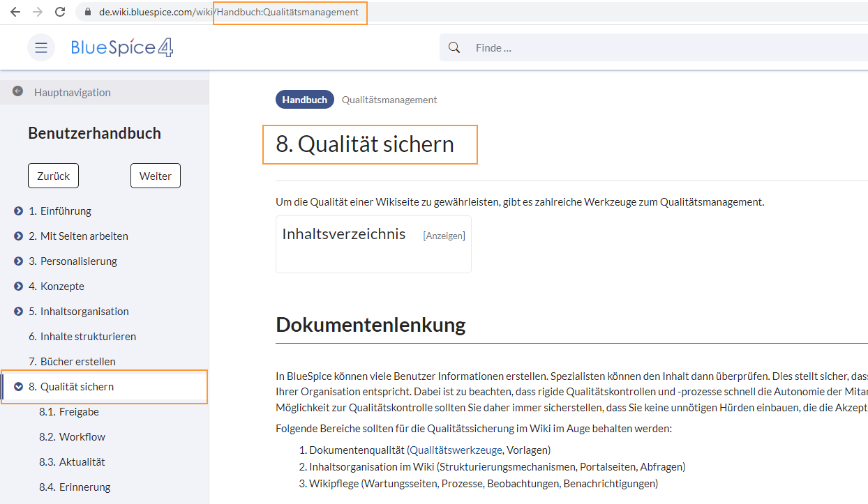Open 5. Inhaltsorganisation chapter
This screenshot has height=504, width=868.
(x=79, y=311)
